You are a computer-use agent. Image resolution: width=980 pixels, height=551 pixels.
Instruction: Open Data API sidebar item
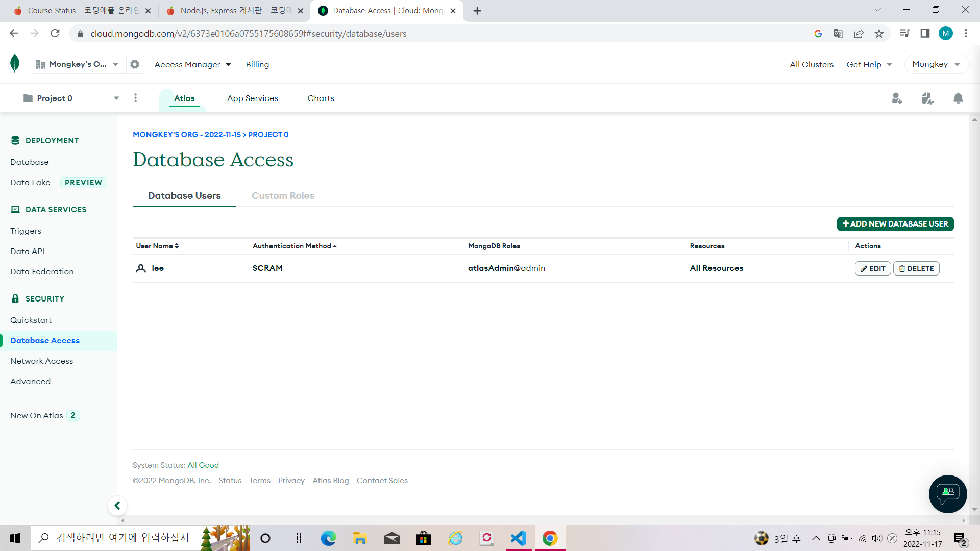[27, 251]
